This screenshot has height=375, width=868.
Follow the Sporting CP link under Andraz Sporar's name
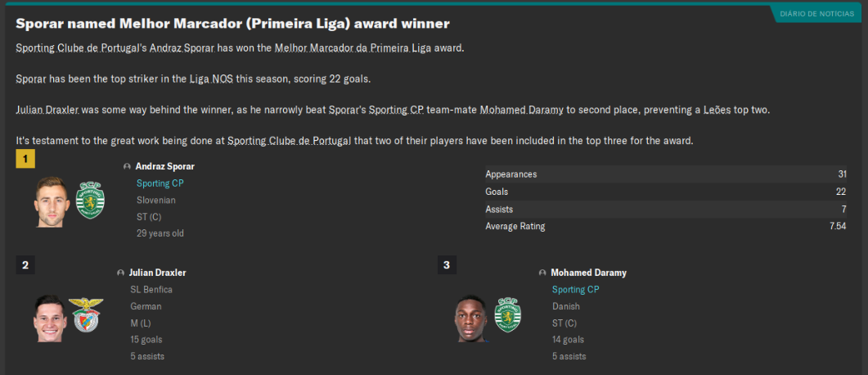[x=159, y=183]
